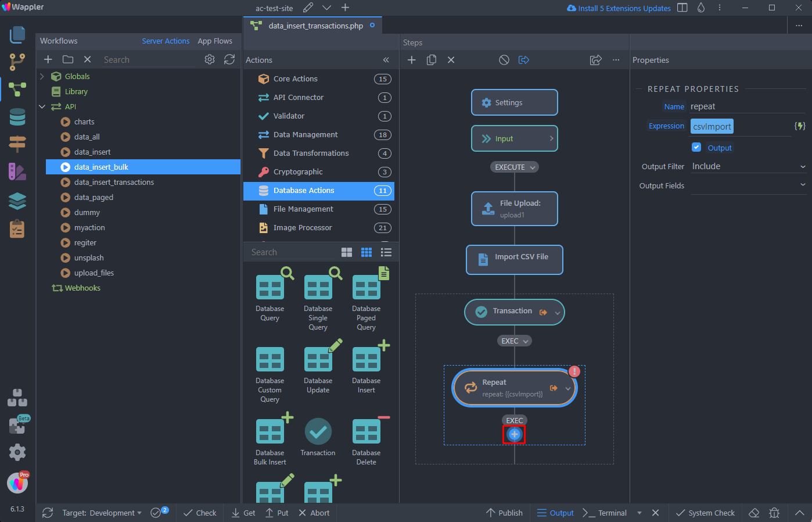The height and width of the screenshot is (522, 812).
Task: Click the refresh icon in Workflows toolbar
Action: (x=229, y=59)
